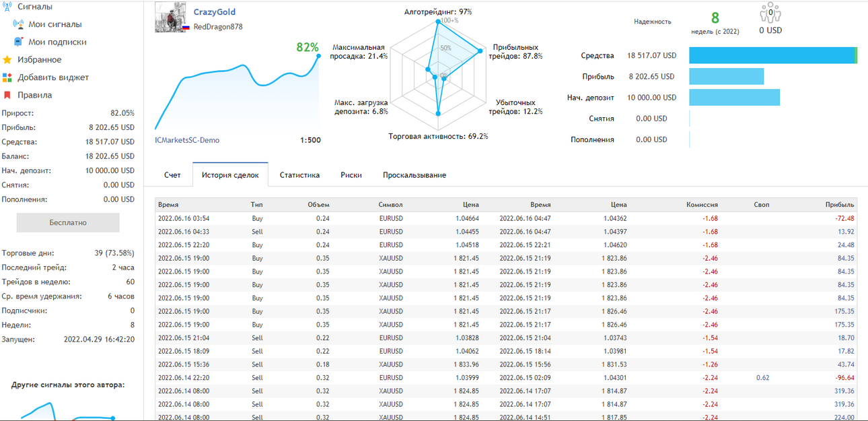Screen dimensions: 868x421
Task: Open Мои сигналы via its icon
Action: coord(18,24)
